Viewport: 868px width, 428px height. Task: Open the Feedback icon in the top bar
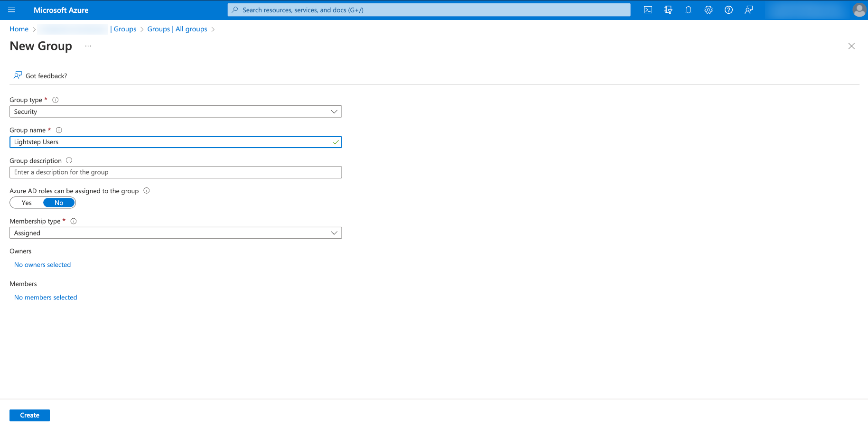point(749,10)
